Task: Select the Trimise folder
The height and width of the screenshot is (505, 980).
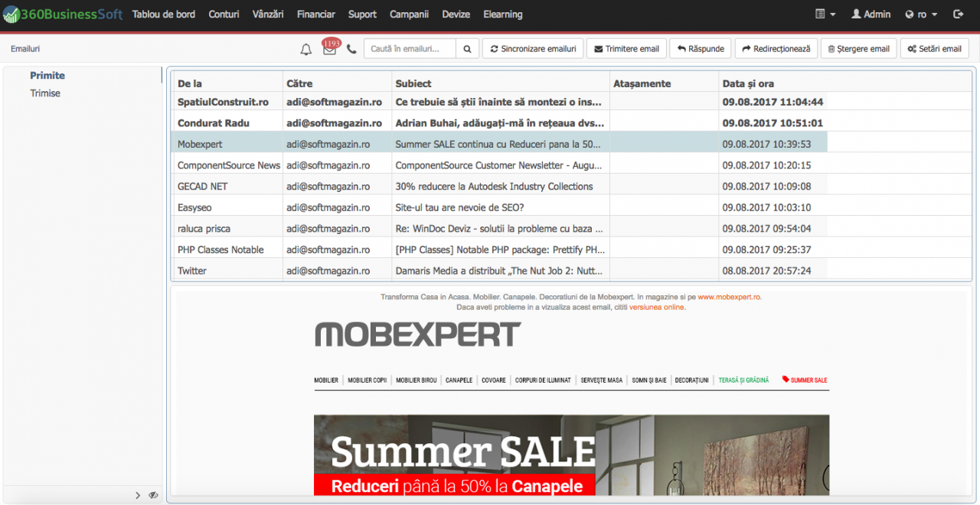Action: coord(45,93)
